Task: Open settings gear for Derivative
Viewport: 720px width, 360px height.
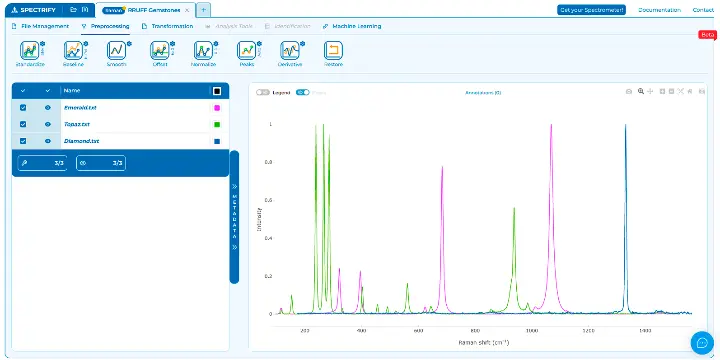Action: [302, 44]
